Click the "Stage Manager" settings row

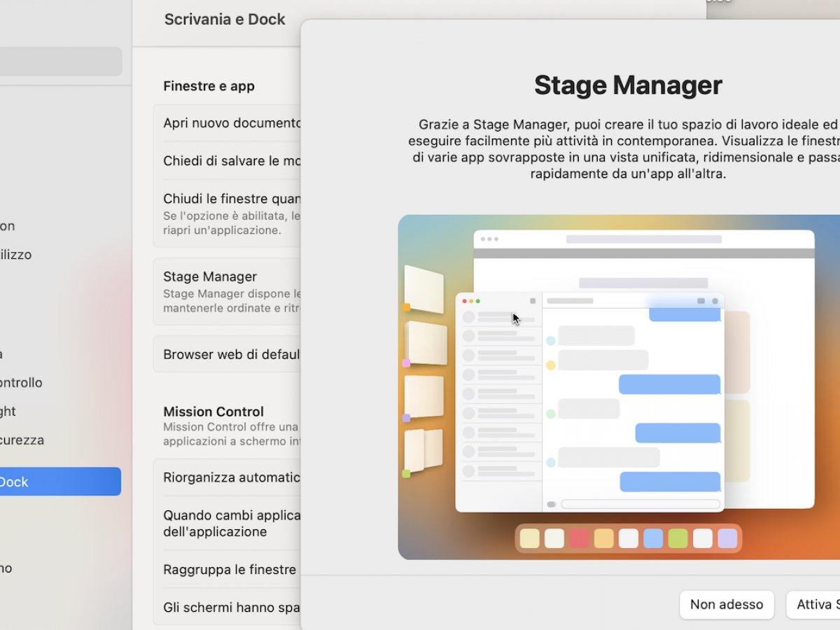pyautogui.click(x=227, y=291)
